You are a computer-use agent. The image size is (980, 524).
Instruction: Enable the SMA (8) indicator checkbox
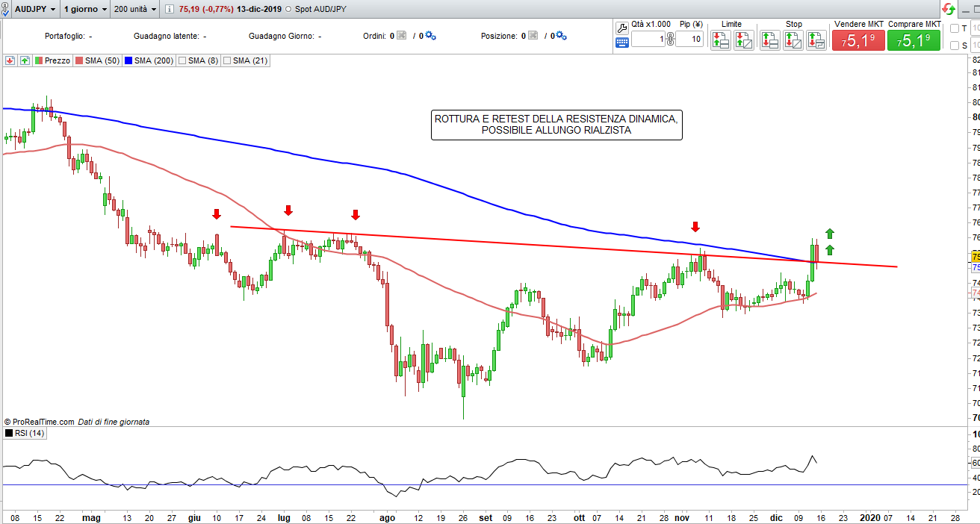tap(182, 60)
